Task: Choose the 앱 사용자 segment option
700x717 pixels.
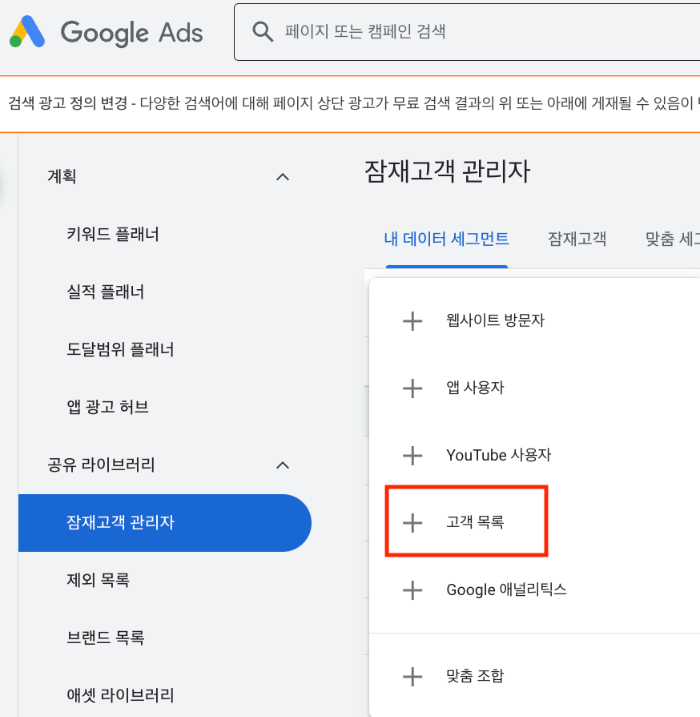Action: 475,388
